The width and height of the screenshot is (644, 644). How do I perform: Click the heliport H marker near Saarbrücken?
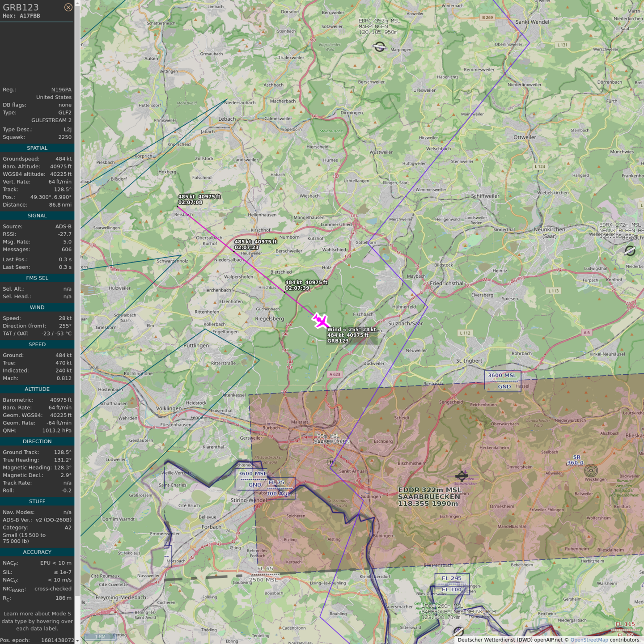(x=331, y=462)
